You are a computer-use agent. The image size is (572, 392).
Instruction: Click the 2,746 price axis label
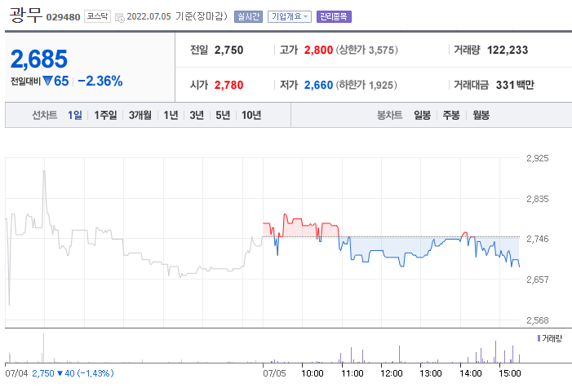coord(538,239)
